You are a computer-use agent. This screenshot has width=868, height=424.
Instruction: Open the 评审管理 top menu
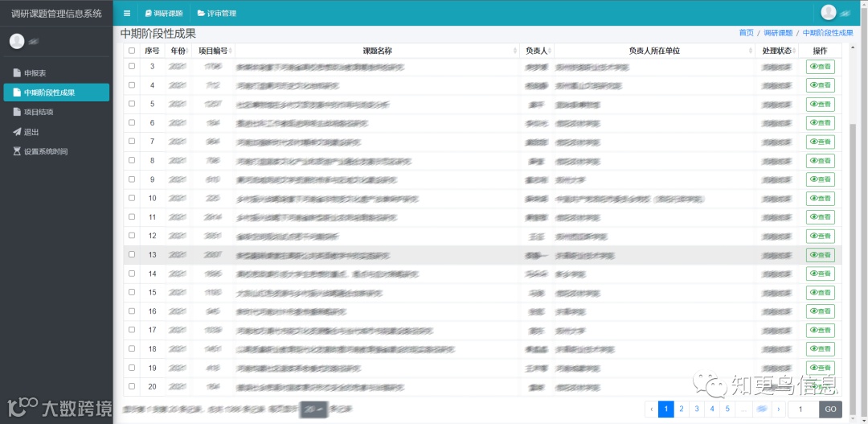click(x=217, y=14)
